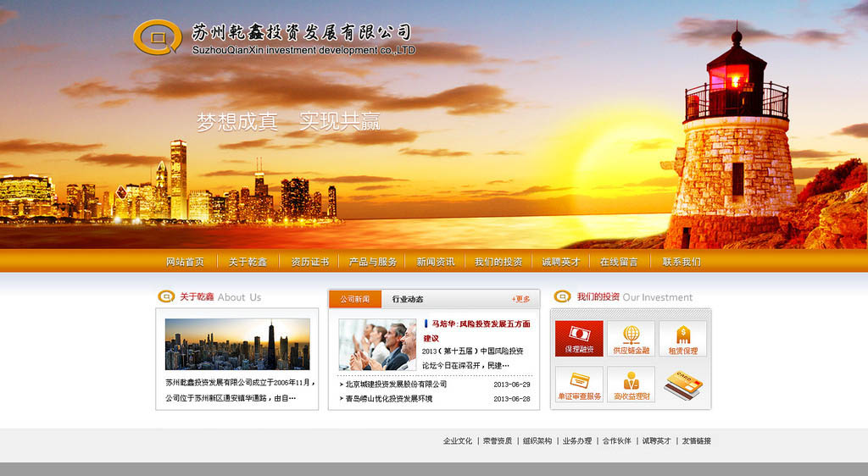Open footer link 企业文化

(457, 440)
